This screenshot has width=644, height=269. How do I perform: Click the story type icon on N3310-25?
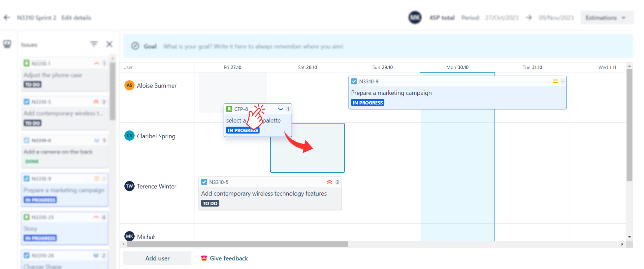(x=27, y=217)
